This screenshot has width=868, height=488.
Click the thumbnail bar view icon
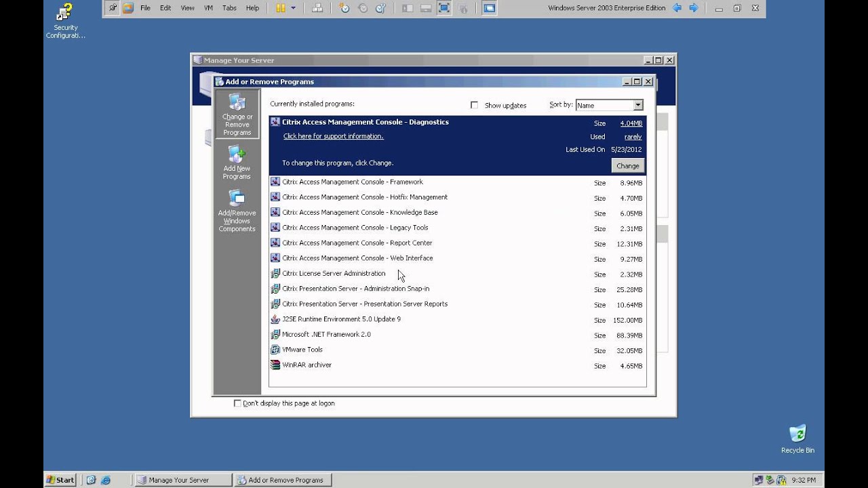click(x=426, y=8)
